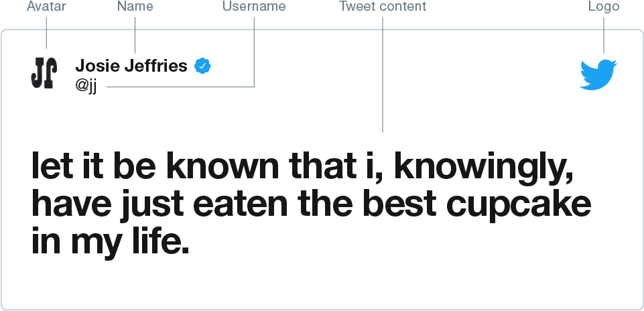Select the Tweet content annotation label
This screenshot has height=311, width=644.
click(x=383, y=6)
